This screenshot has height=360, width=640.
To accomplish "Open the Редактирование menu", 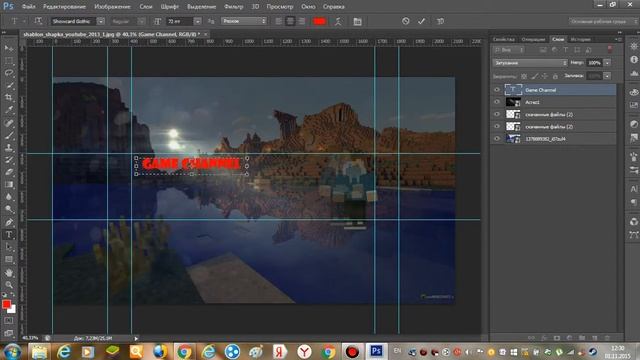I will pyautogui.click(x=64, y=7).
